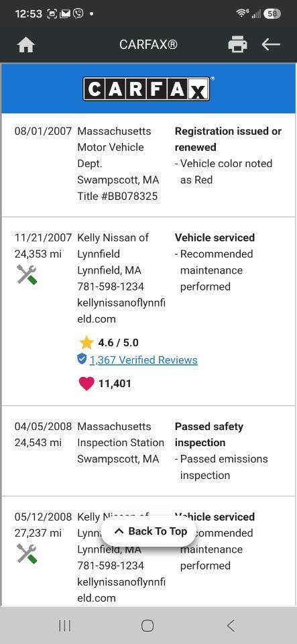Select the Passed safety inspection record

(149, 451)
